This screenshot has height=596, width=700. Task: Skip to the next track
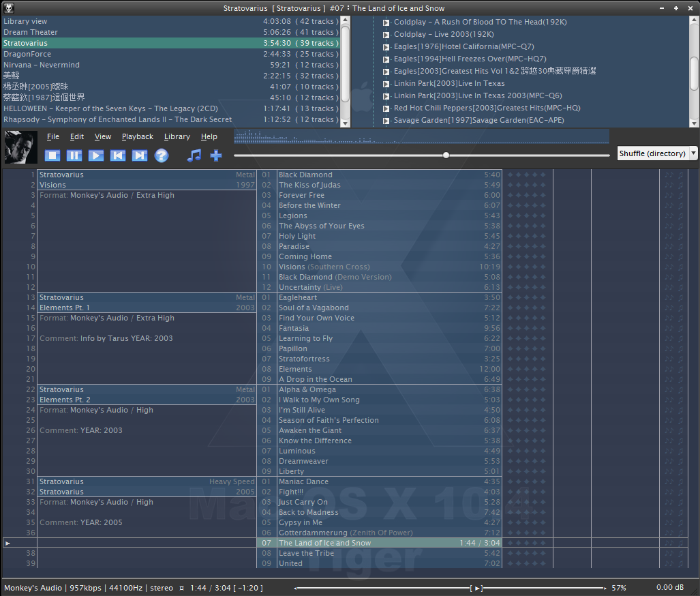[140, 155]
